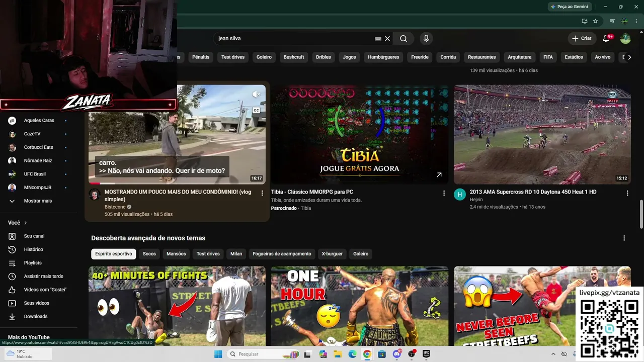644x362 pixels.
Task: Expand the Você section chevron
Action: pos(26,223)
